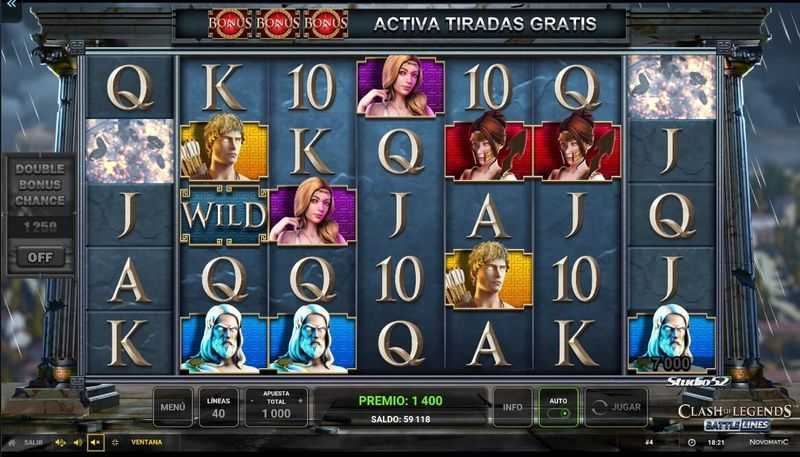The height and width of the screenshot is (457, 800).
Task: Select the medium volume speaker icon
Action: (78, 442)
